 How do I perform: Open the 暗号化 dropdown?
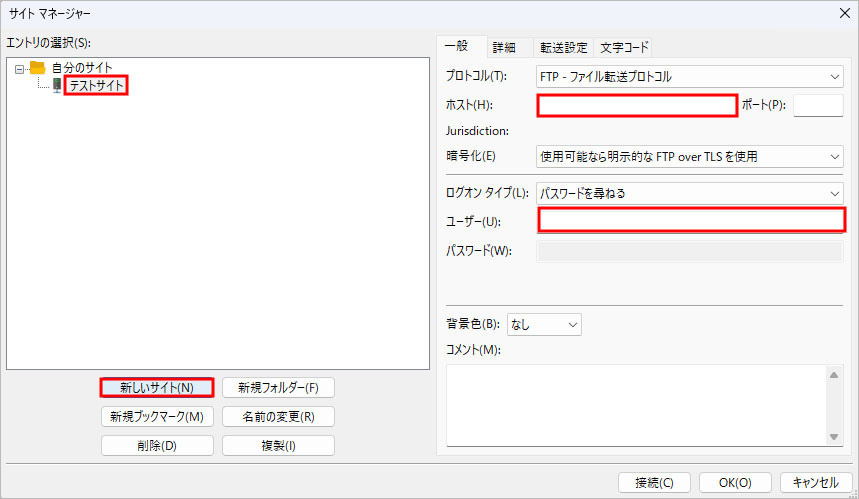[689, 157]
